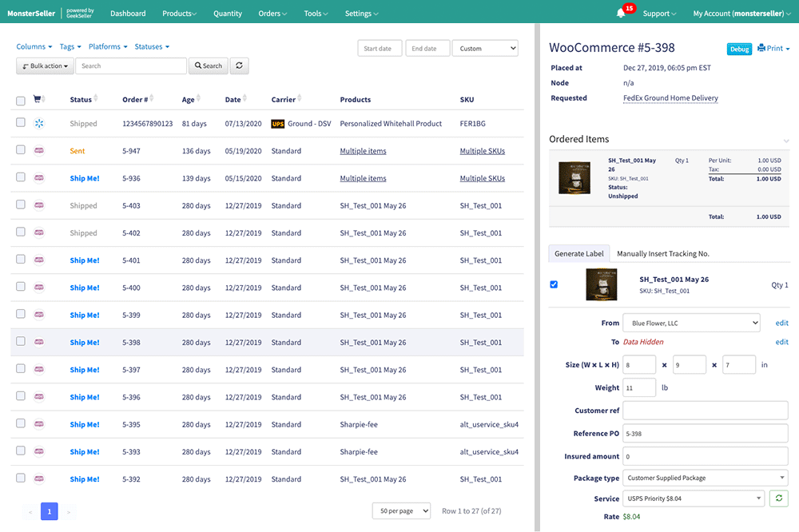This screenshot has height=532, width=799.
Task: Check the box for order 5-393
Action: 21,451
